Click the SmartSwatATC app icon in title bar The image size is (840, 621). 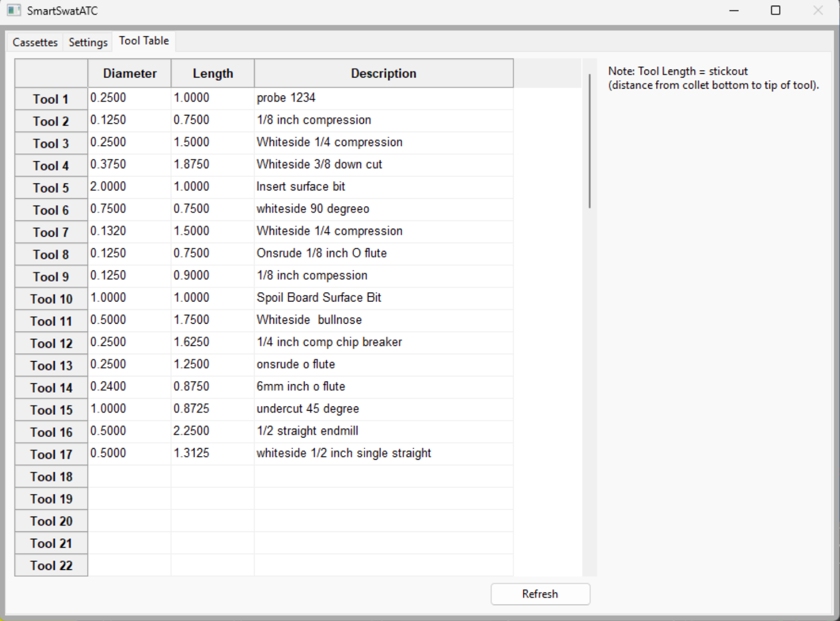(14, 11)
